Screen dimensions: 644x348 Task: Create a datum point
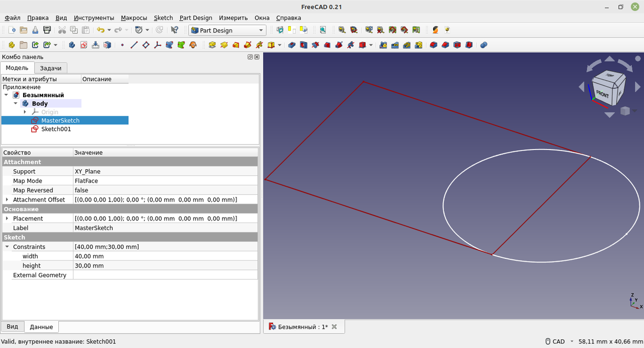(122, 45)
